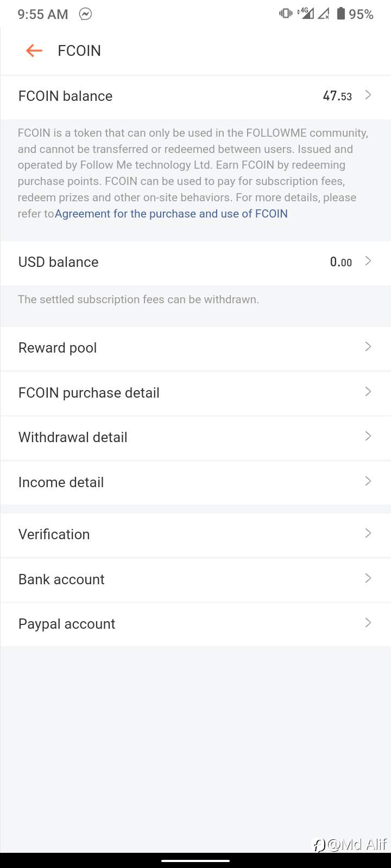Viewport: 391px width, 868px height.
Task: Open FCOIN purchase detail
Action: [195, 393]
